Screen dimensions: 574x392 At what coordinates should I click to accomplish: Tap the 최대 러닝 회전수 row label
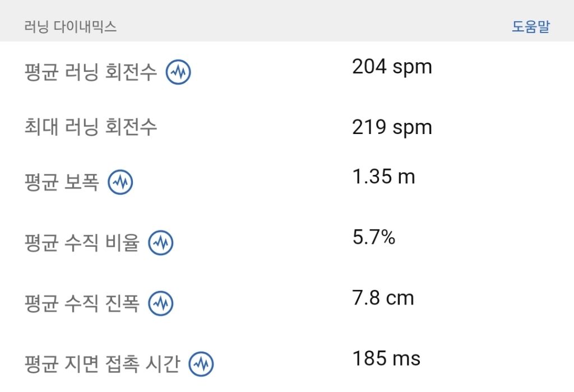(x=91, y=127)
